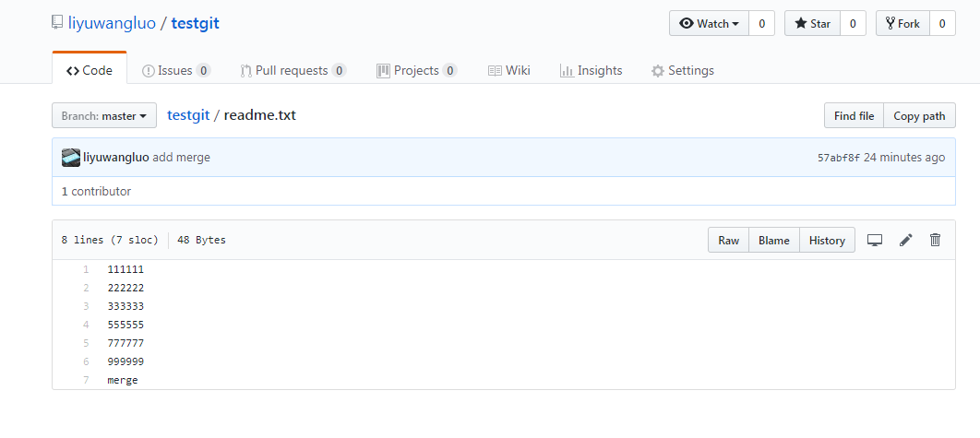Open the Wiki tab
This screenshot has width=980, height=438.
point(508,71)
